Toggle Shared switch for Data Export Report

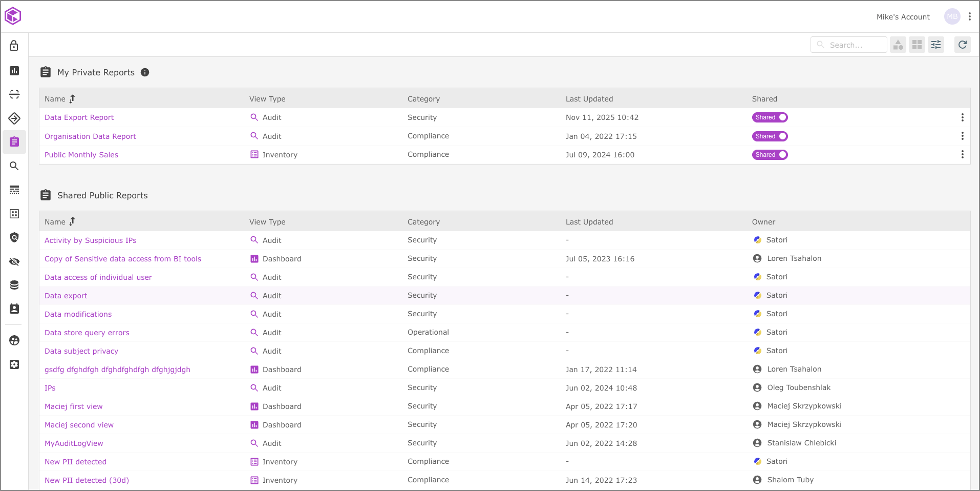pos(770,117)
